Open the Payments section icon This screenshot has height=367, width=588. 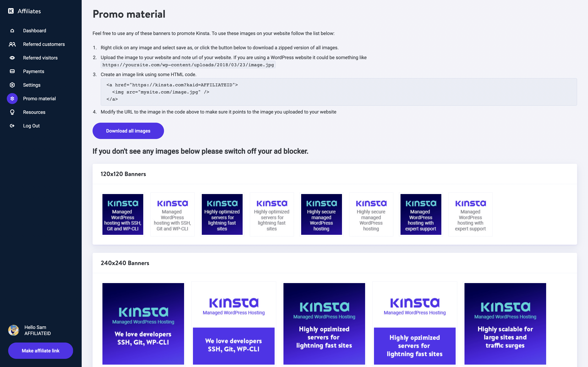pyautogui.click(x=12, y=71)
